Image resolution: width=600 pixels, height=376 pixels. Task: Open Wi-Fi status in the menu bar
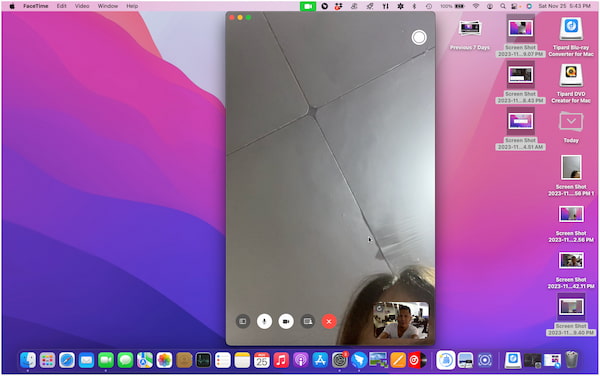click(x=476, y=6)
